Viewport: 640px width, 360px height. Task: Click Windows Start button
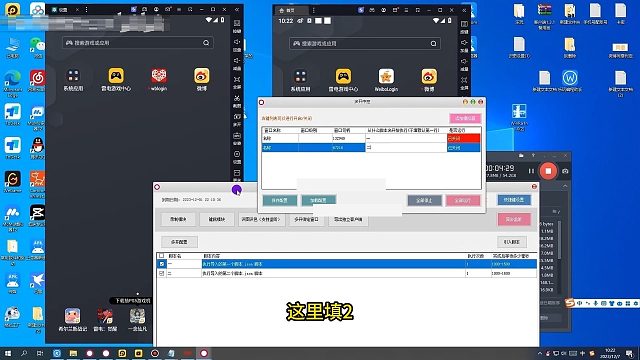[8, 353]
